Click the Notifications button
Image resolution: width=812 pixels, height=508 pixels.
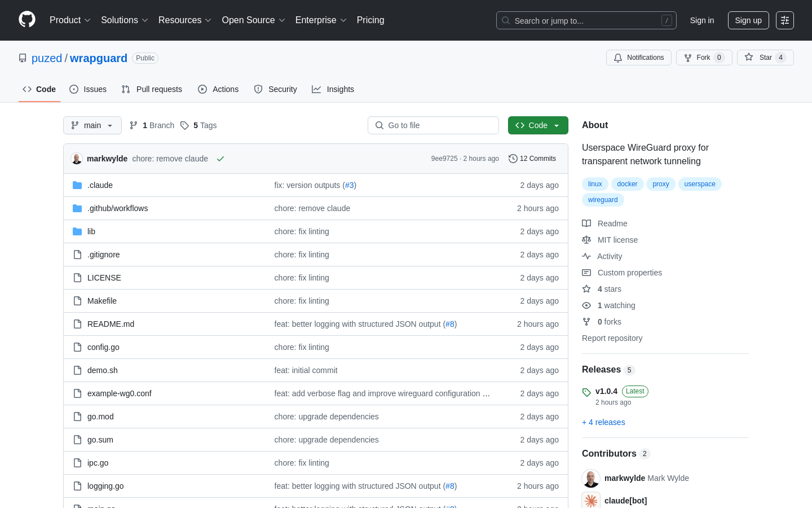point(639,58)
